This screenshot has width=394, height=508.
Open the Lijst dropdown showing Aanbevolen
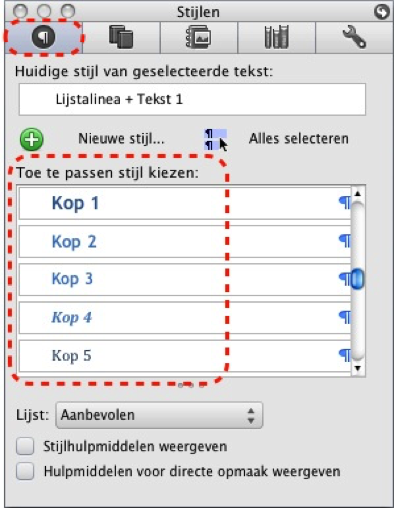click(159, 415)
